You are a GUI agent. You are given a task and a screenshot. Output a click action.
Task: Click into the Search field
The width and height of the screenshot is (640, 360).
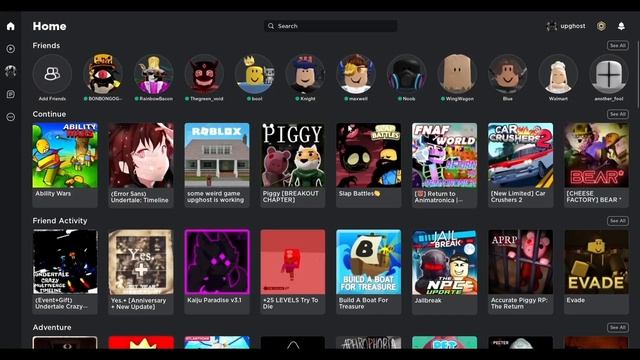pyautogui.click(x=330, y=26)
